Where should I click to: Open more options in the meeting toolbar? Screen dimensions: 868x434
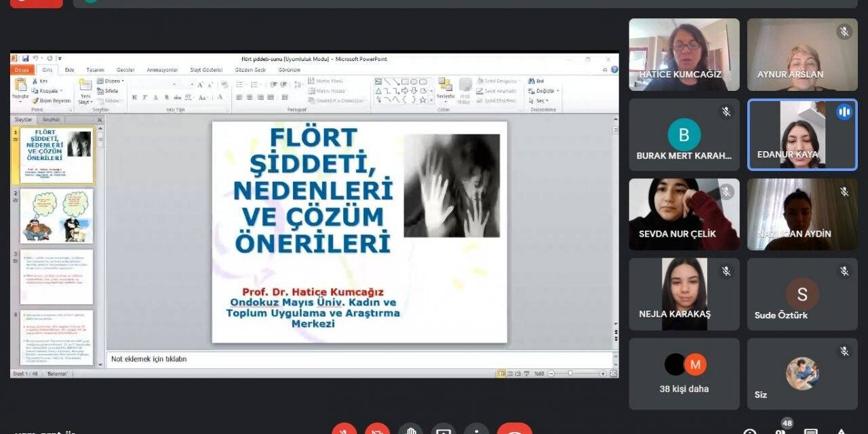pos(477,430)
